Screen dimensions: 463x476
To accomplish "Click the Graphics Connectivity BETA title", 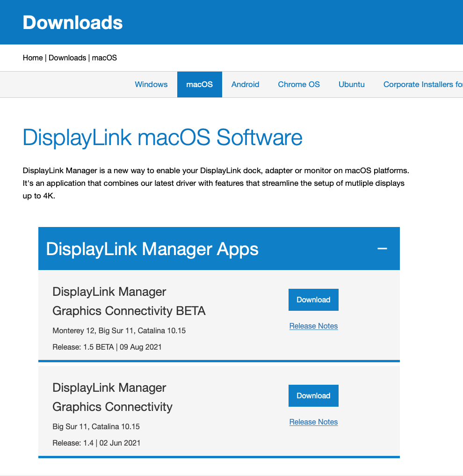I will pyautogui.click(x=129, y=311).
